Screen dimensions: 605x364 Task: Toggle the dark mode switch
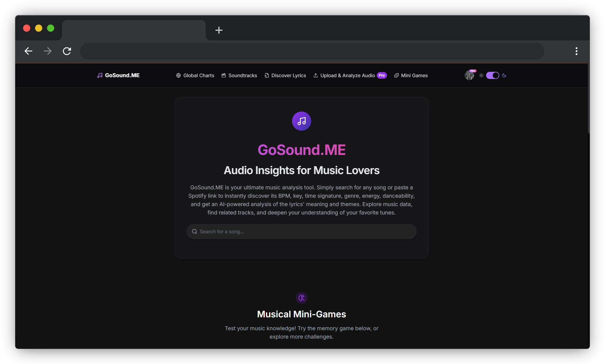[492, 75]
